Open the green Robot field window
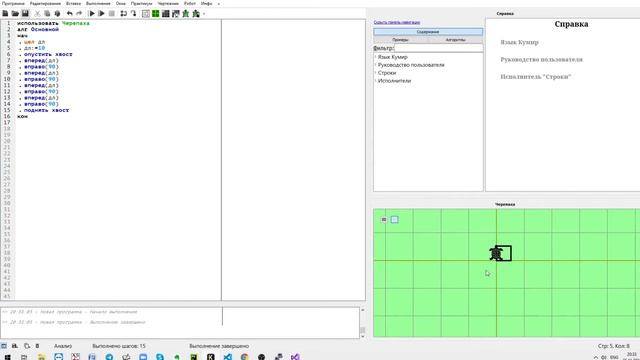Viewport: 640px width, 360px height. [156, 13]
